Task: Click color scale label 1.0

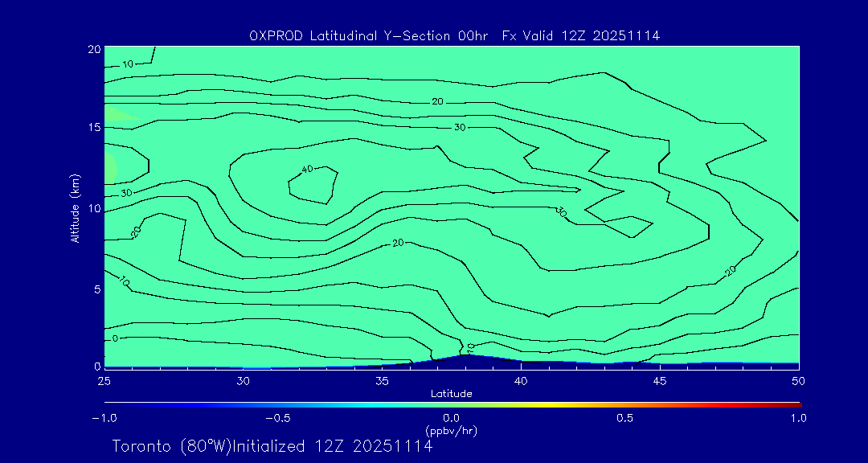Action: point(798,418)
